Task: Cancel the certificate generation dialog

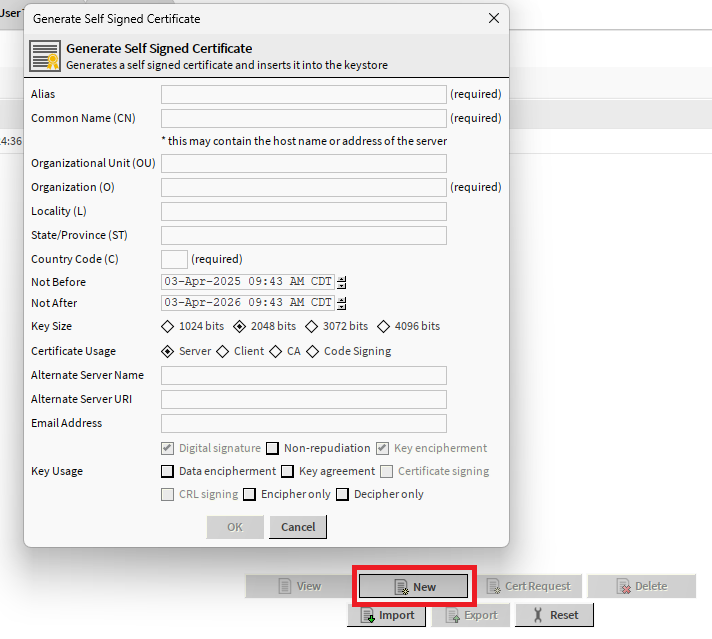Action: point(298,527)
